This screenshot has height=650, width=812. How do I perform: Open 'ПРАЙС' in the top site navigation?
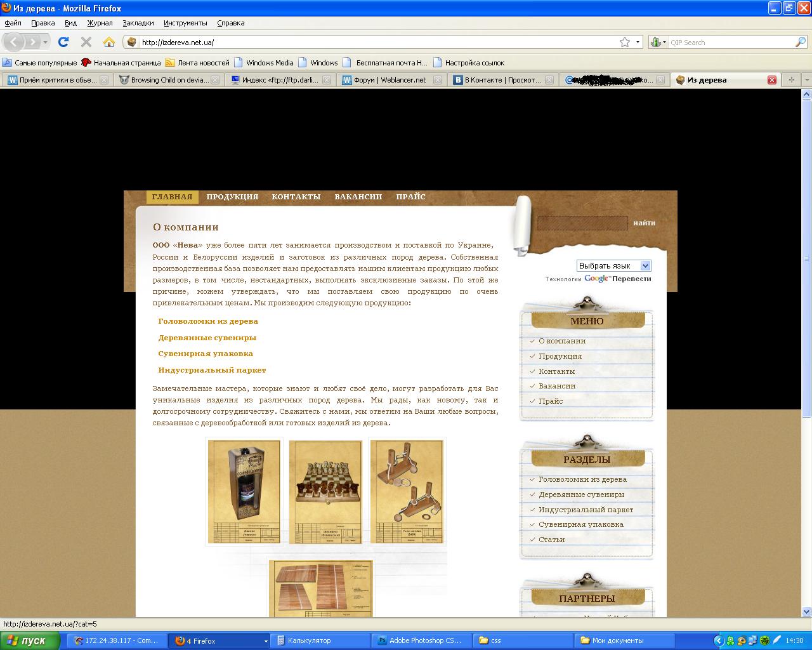pyautogui.click(x=411, y=197)
